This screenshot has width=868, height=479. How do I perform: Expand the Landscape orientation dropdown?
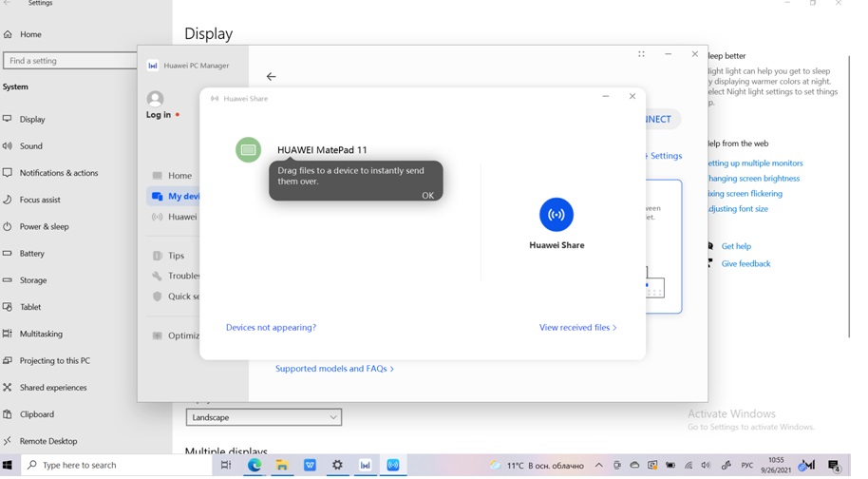pos(263,417)
